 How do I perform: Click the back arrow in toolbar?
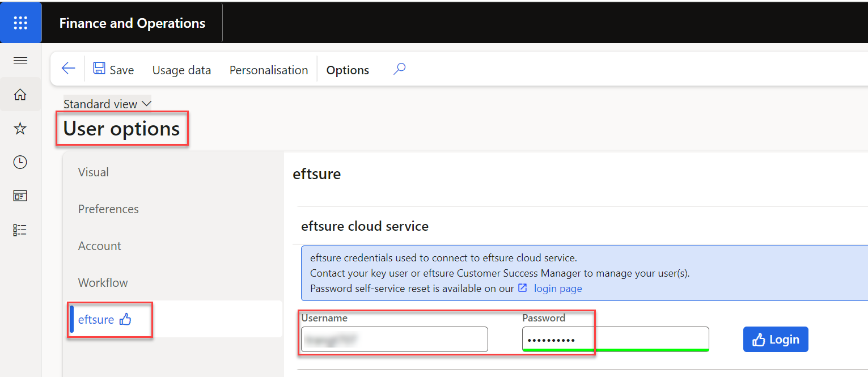click(68, 69)
